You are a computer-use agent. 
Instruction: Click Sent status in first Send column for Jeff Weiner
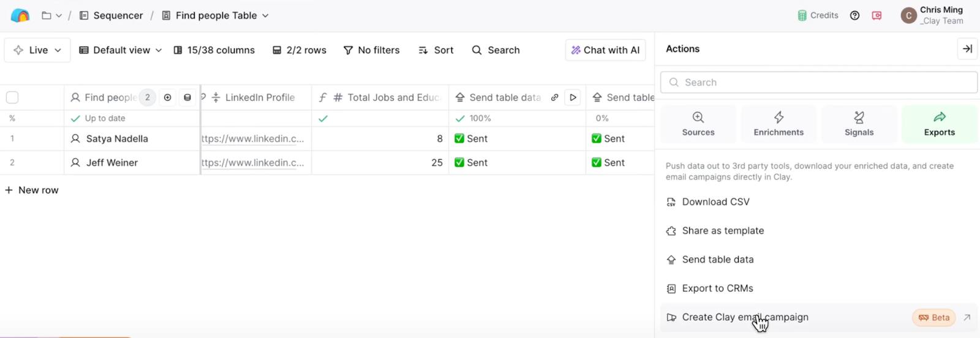[471, 163]
